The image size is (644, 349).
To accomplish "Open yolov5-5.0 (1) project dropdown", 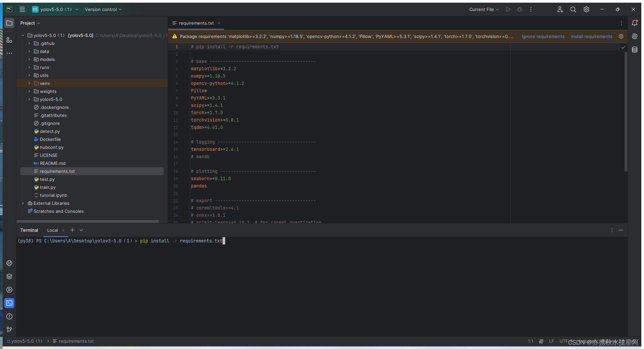I will pyautogui.click(x=55, y=9).
